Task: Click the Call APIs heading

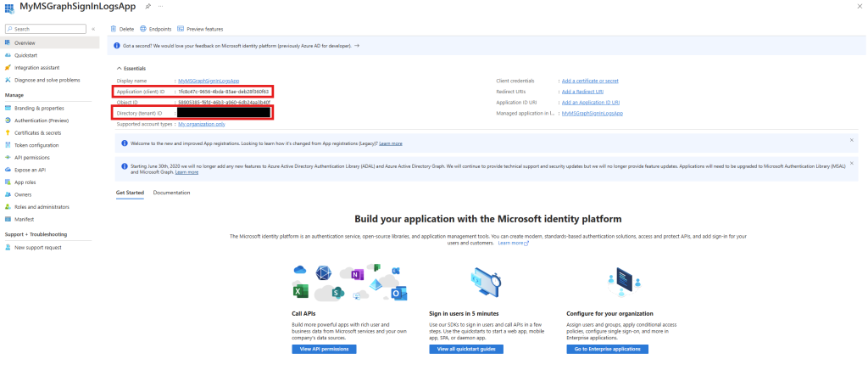Action: click(x=303, y=313)
